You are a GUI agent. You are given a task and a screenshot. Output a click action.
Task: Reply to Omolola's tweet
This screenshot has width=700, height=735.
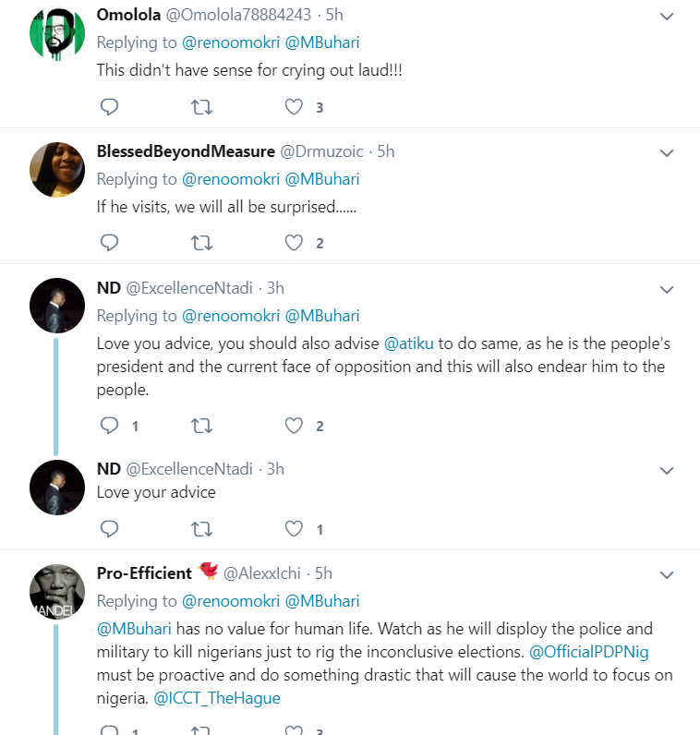(x=109, y=107)
